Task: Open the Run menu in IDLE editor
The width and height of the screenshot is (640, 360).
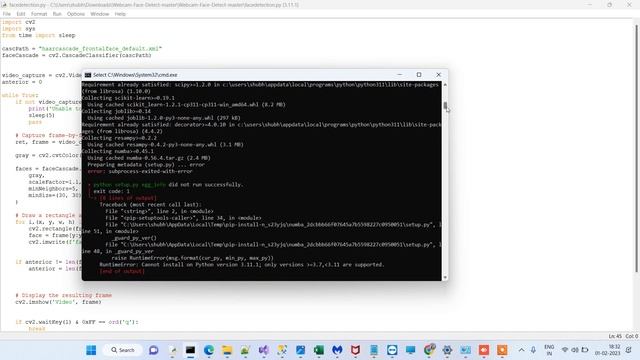Action: point(57,14)
